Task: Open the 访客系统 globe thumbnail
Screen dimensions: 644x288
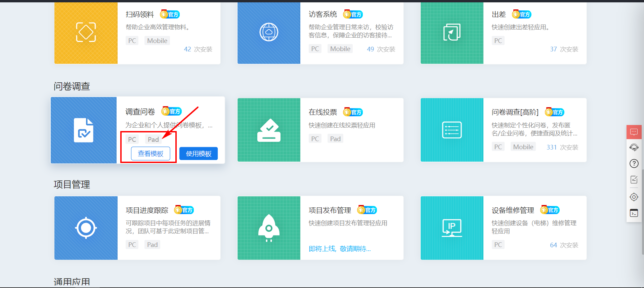Action: [269, 33]
